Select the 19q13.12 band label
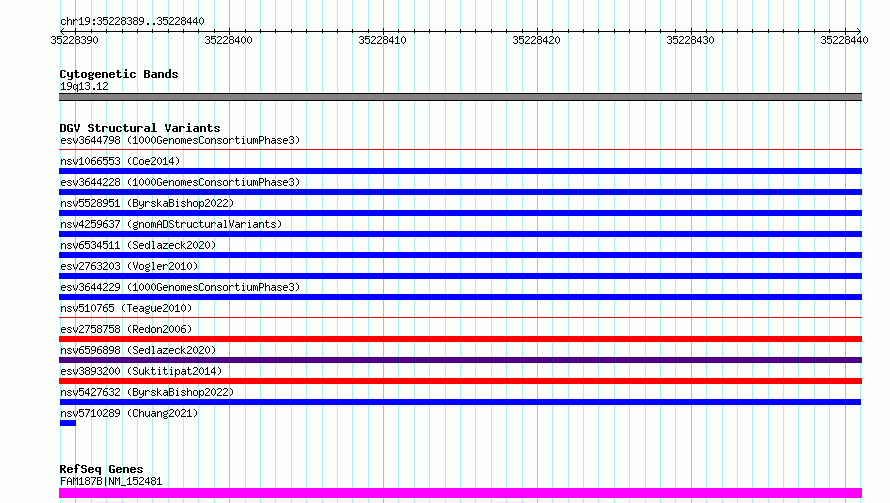Screen dimensions: 890x503 pos(84,86)
